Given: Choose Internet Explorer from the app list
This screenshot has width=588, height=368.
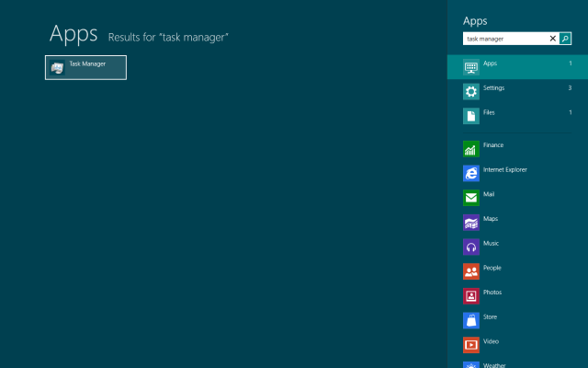Looking at the screenshot, I should [504, 170].
